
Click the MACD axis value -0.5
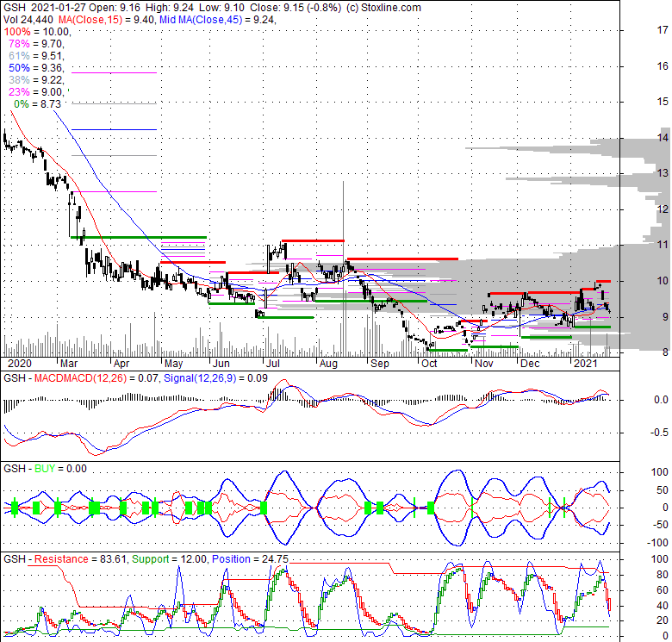click(x=659, y=433)
